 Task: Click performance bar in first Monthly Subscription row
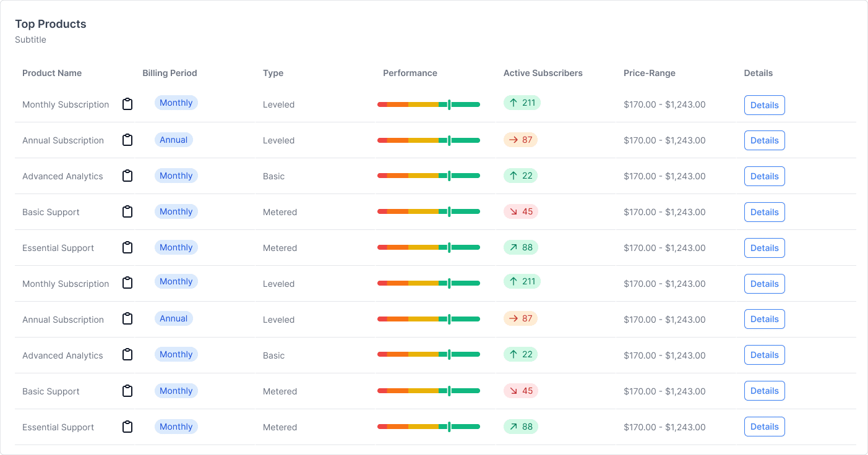click(x=429, y=104)
